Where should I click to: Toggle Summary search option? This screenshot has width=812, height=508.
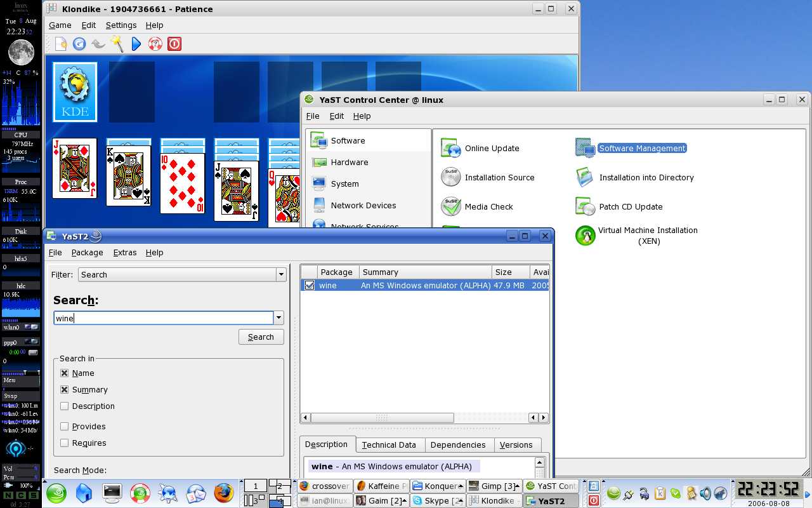pyautogui.click(x=64, y=390)
